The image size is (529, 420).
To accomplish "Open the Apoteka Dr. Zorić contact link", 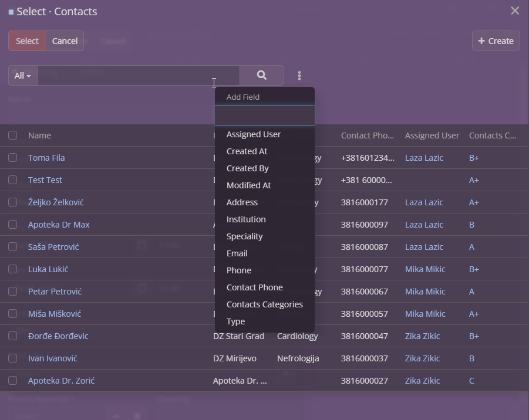I will pos(61,380).
